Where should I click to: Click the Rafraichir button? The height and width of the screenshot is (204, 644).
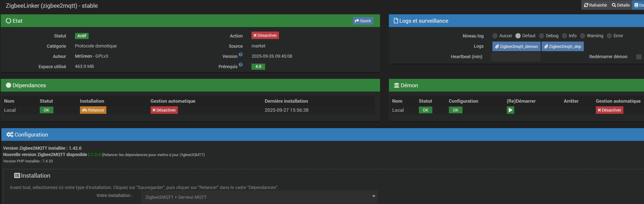(595, 5)
